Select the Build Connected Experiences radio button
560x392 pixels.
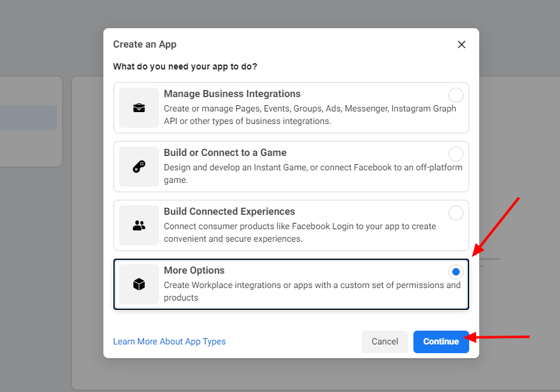pyautogui.click(x=456, y=213)
